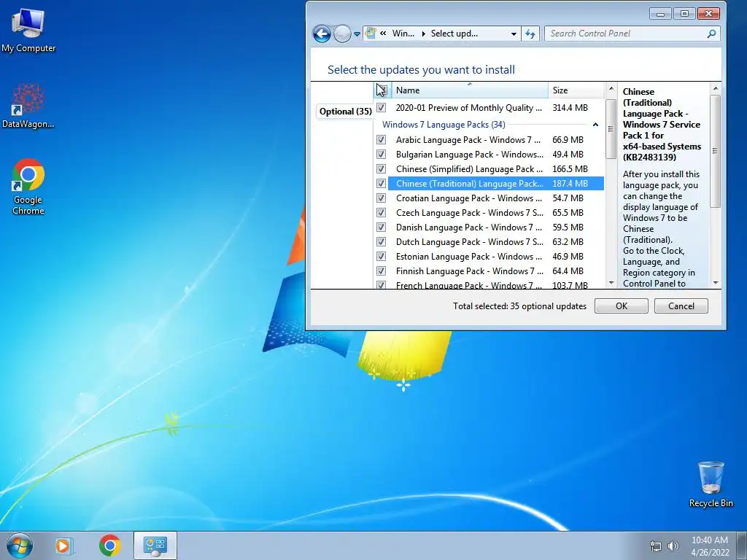The image size is (747, 560).
Task: Click the description pane scroll-up arrow
Action: coord(715,88)
